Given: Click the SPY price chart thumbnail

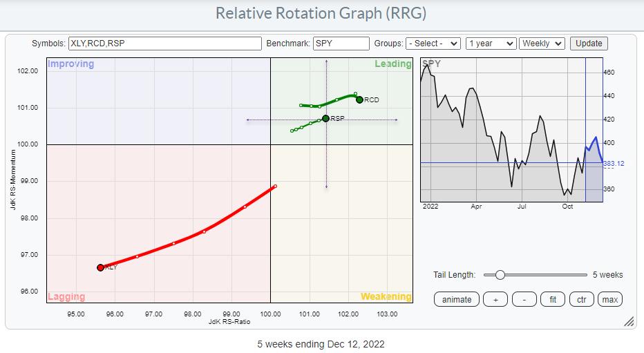Looking at the screenshot, I should click(511, 131).
